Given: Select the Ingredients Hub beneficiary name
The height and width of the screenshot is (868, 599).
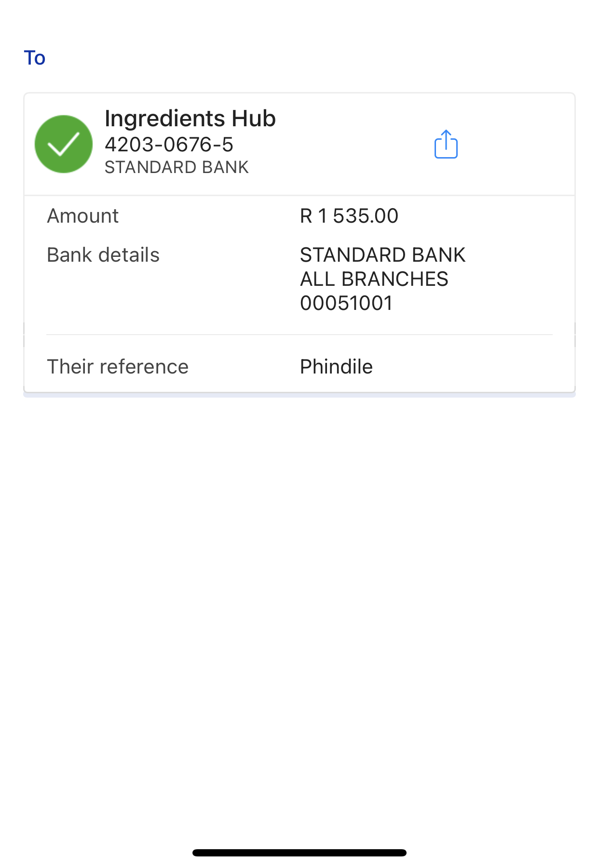Looking at the screenshot, I should [190, 119].
